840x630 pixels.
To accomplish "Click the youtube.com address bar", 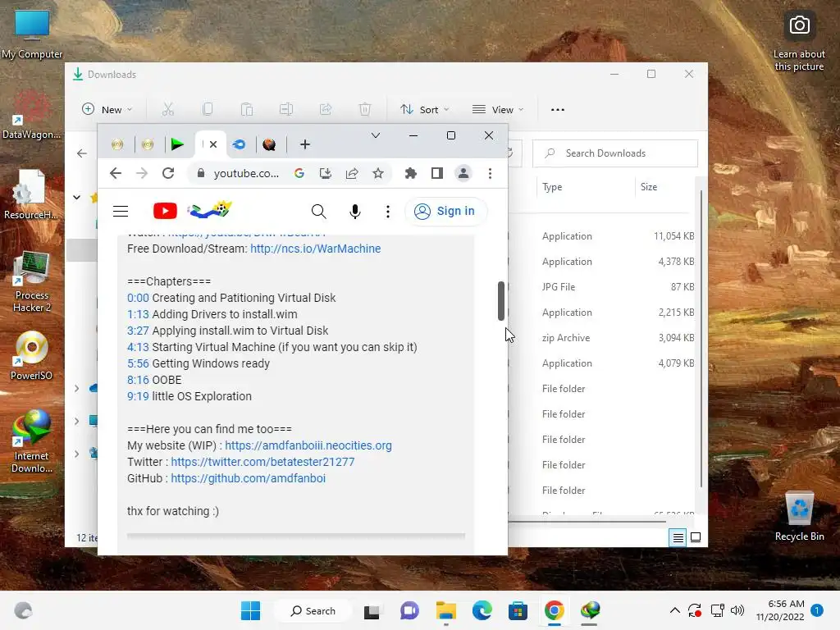I will point(246,173).
